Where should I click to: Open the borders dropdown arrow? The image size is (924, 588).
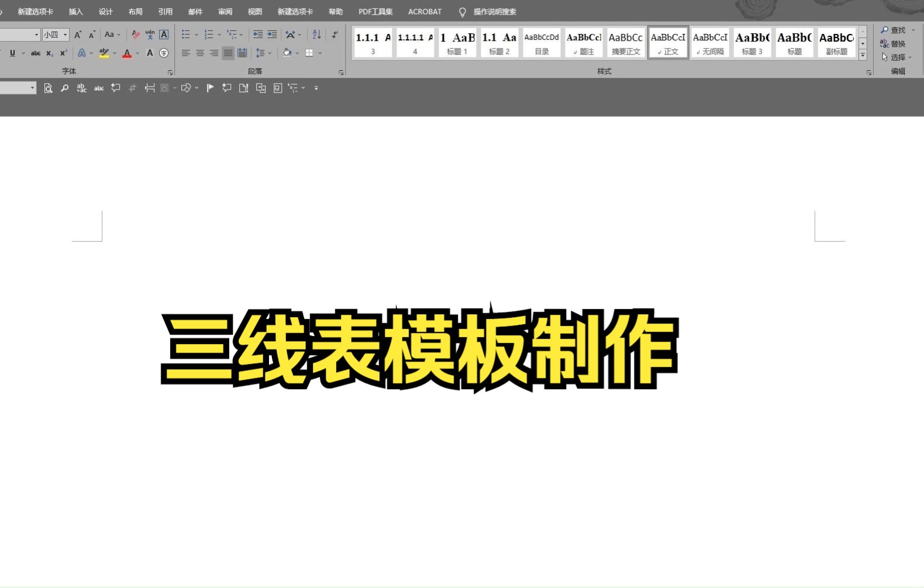[320, 53]
